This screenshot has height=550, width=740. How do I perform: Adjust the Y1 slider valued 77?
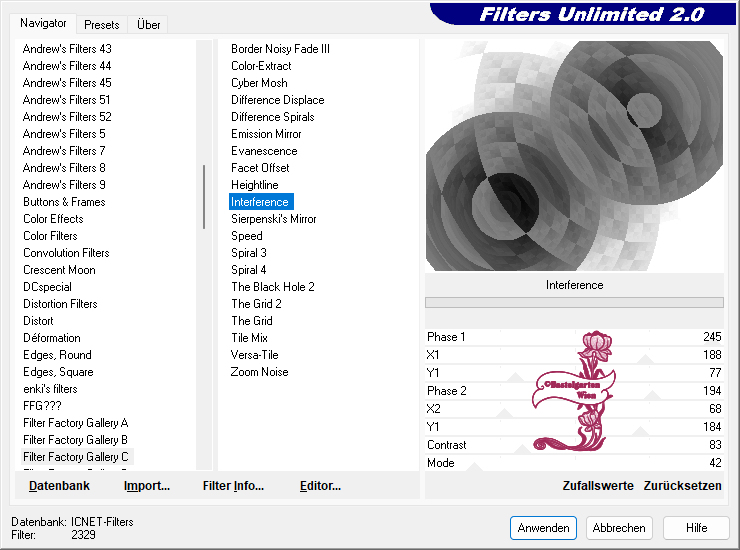574,373
